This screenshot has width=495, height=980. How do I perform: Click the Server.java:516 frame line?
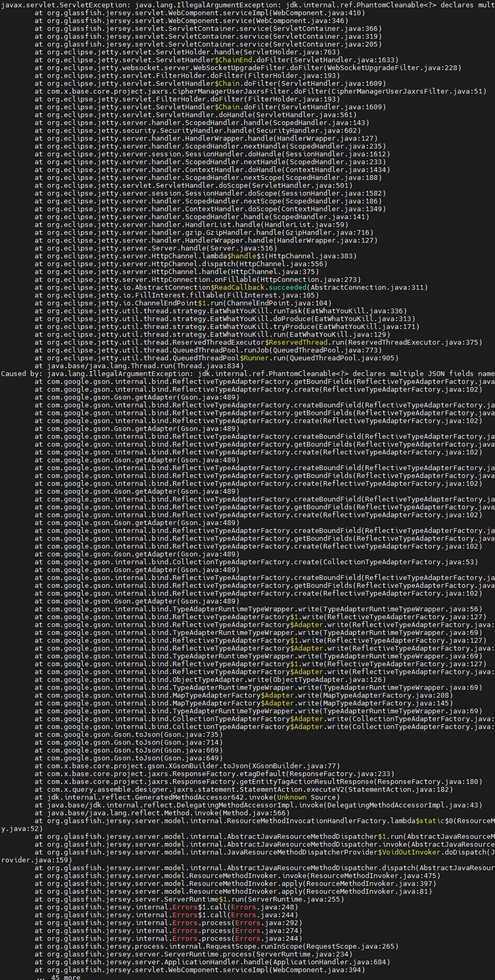coord(156,248)
